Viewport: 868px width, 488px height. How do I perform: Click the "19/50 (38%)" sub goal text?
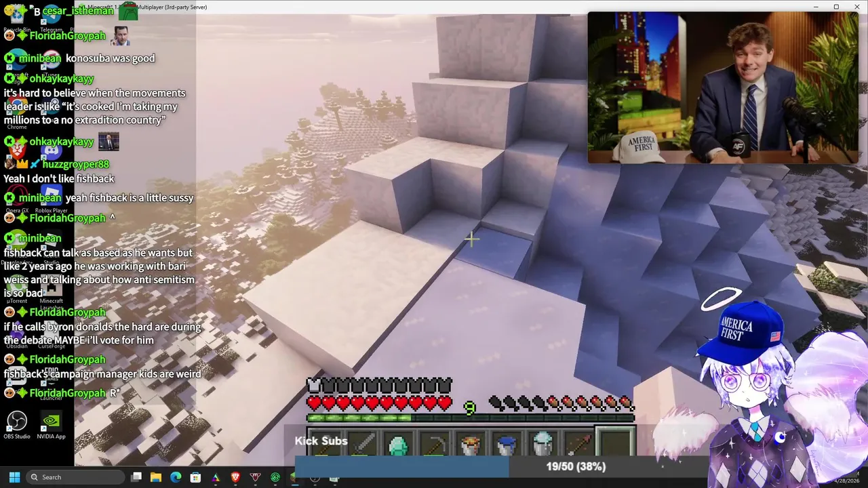(x=576, y=466)
